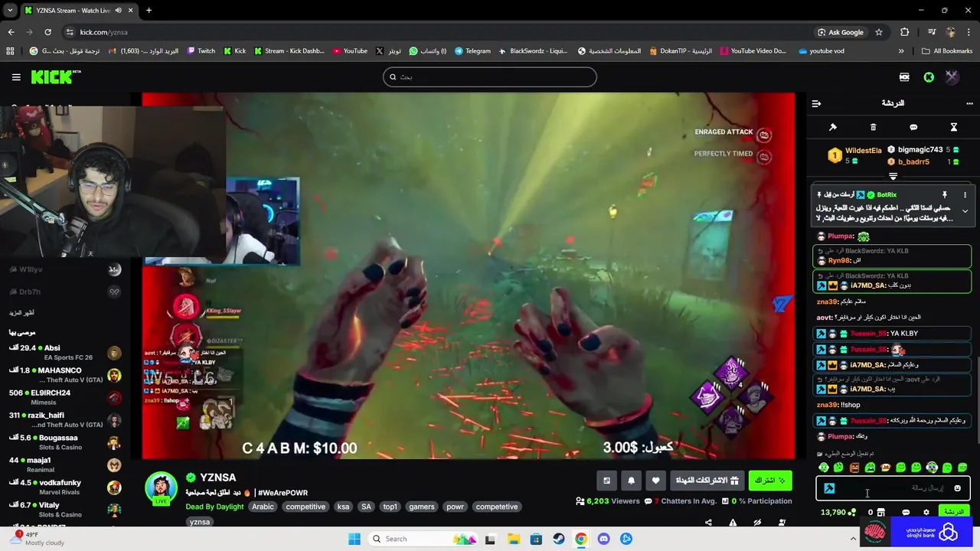Unpin the BotRix pinned message
Image resolution: width=980 pixels, height=551 pixels.
click(945, 195)
